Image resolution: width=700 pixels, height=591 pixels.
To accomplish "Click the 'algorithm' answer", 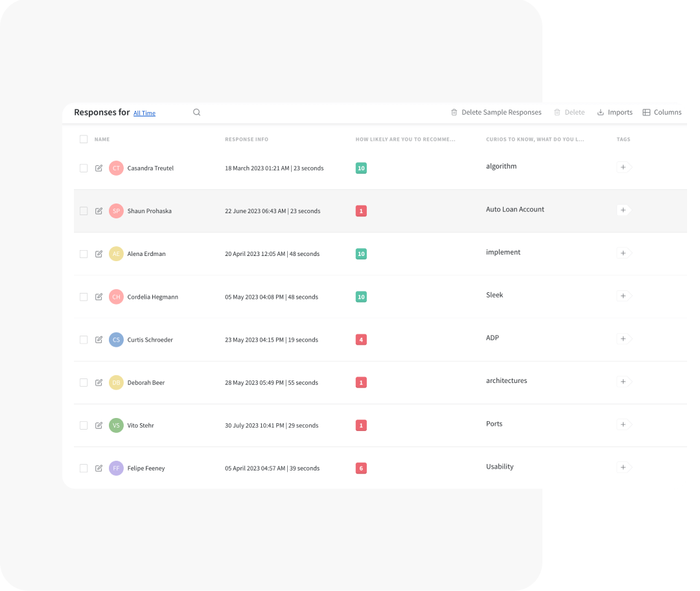I will [x=501, y=166].
